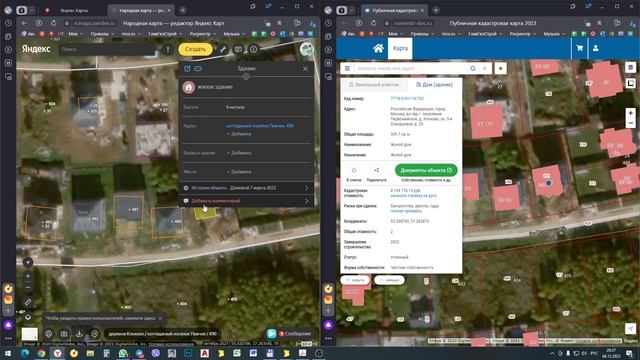Expand История объекта row
Screen dimensions: 640x360
(x=246, y=188)
